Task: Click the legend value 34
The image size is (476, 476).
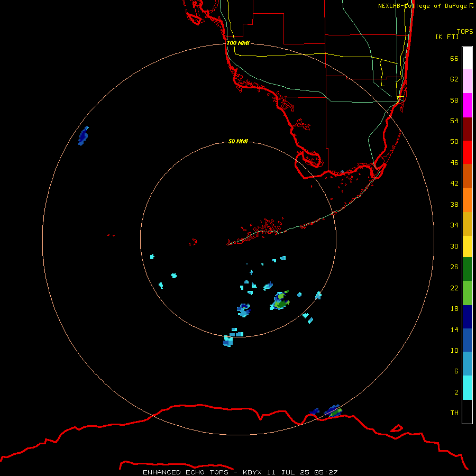Action: tap(454, 225)
